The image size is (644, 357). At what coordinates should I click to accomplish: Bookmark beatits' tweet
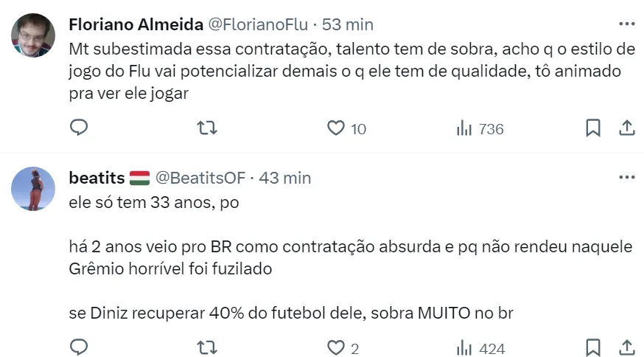click(x=592, y=347)
